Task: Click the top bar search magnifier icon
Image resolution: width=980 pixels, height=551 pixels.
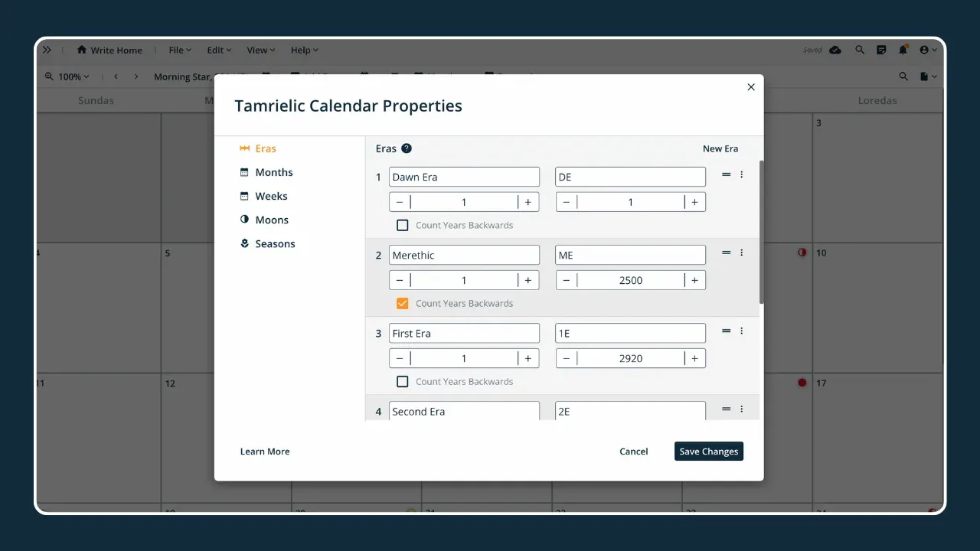Action: pyautogui.click(x=860, y=51)
